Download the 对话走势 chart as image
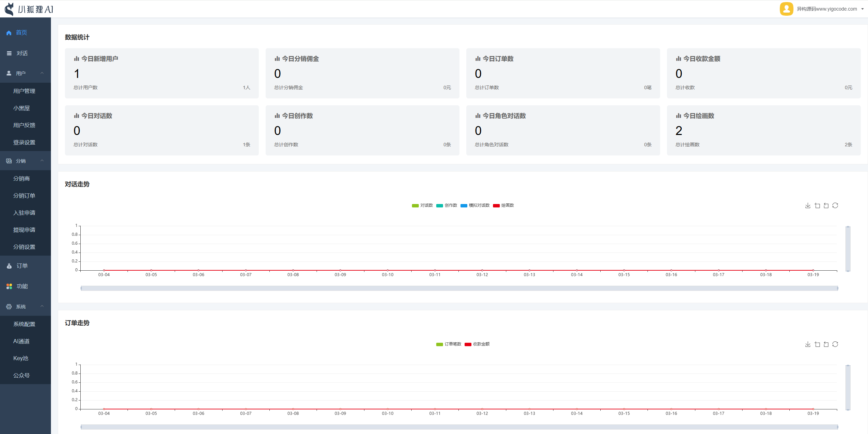 tap(807, 205)
